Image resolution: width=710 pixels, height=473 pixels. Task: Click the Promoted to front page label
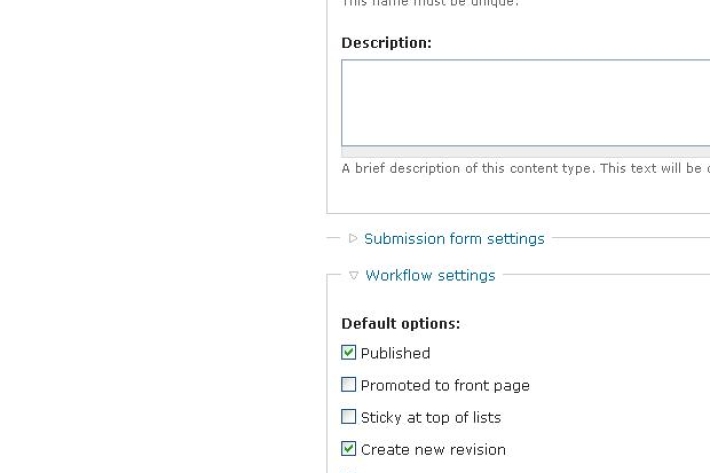click(x=445, y=385)
